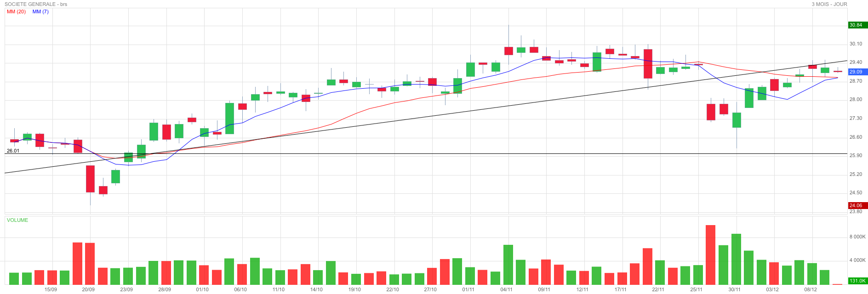Click the 08/12 date label

click(x=811, y=289)
